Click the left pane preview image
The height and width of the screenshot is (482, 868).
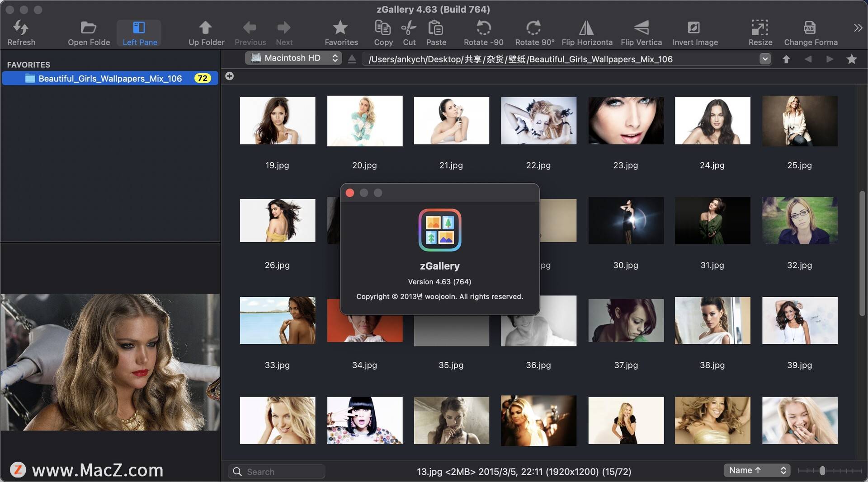pyautogui.click(x=110, y=362)
